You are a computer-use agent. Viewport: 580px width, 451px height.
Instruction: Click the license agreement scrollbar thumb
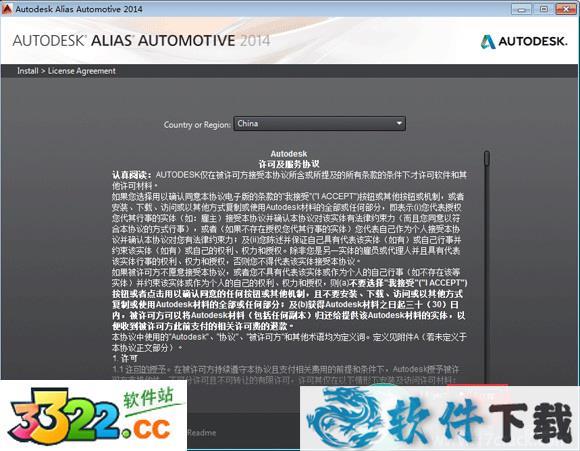(x=487, y=158)
